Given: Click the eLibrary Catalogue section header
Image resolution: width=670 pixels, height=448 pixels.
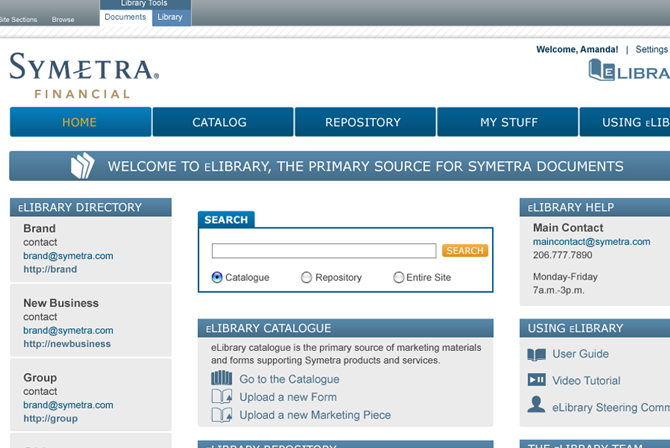Looking at the screenshot, I should pos(345,328).
